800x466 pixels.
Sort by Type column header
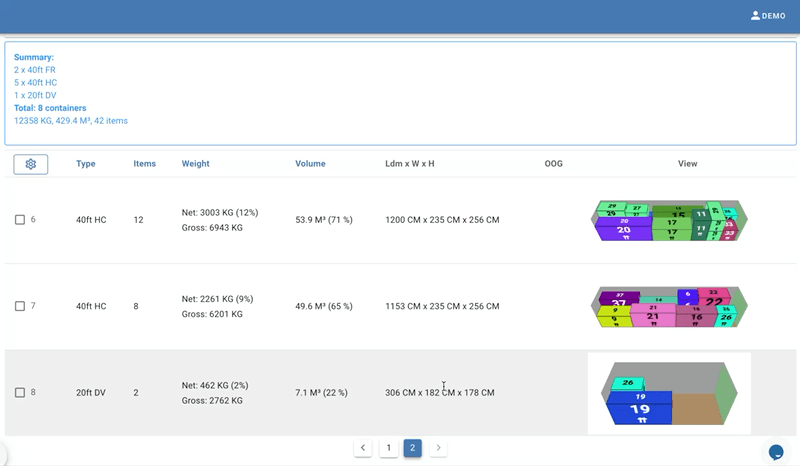86,163
